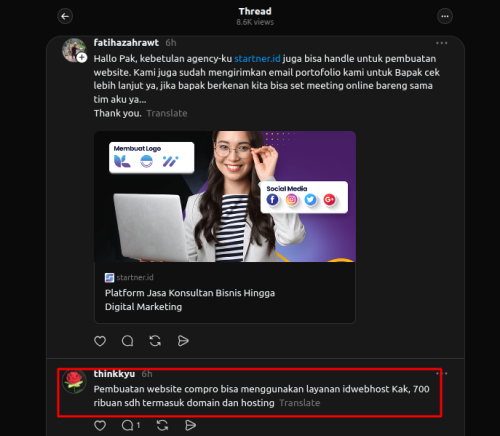Share thinkkyu's reply

coord(190,425)
